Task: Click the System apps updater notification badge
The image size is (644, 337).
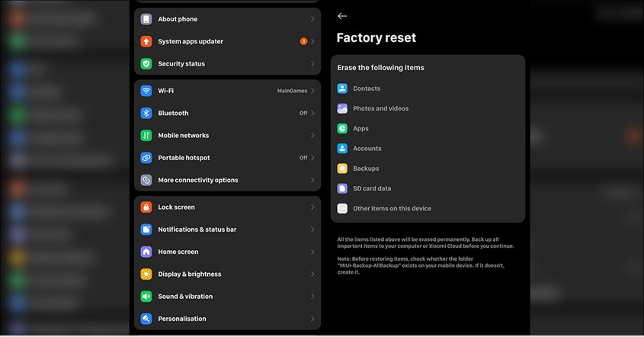Action: [303, 41]
